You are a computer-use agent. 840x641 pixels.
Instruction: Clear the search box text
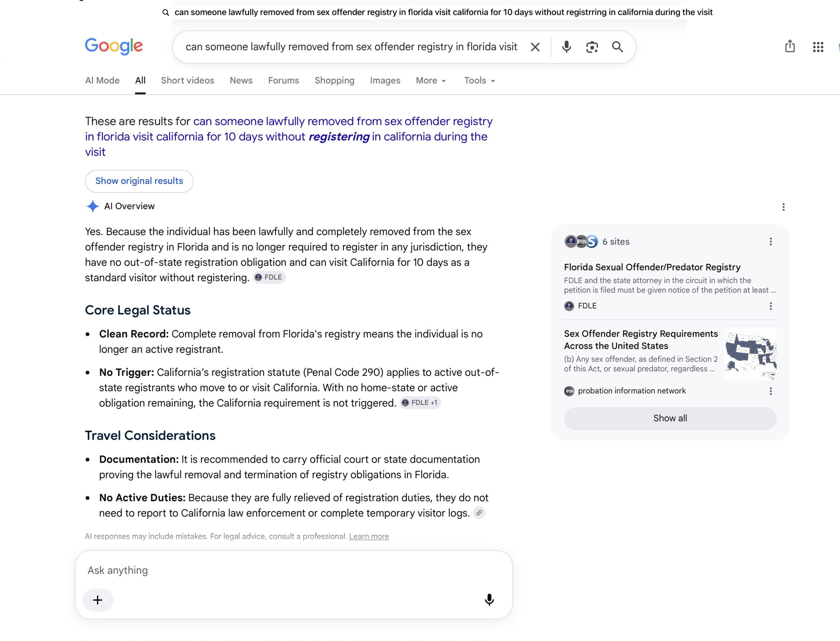click(x=535, y=47)
